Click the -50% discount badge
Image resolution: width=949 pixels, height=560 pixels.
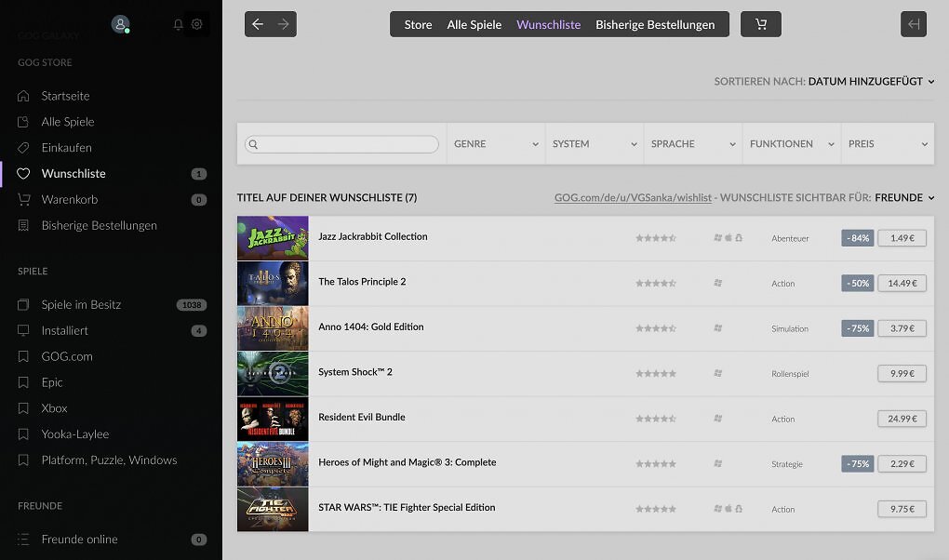coord(858,283)
